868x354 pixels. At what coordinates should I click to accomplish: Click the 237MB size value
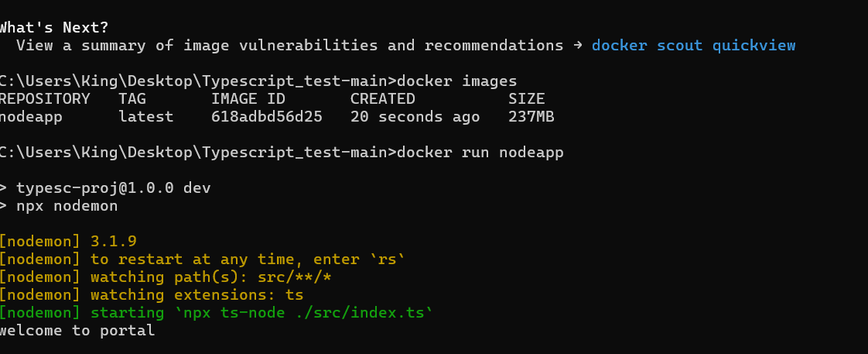click(x=531, y=117)
